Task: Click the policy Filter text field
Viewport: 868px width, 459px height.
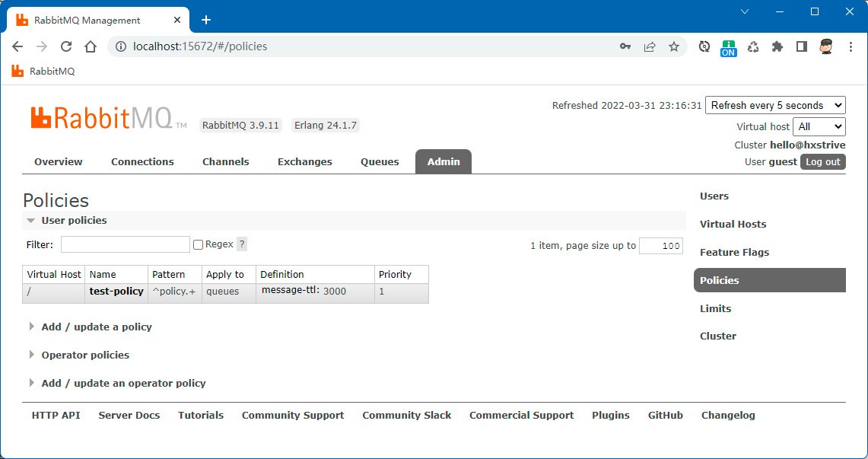Action: pyautogui.click(x=125, y=245)
